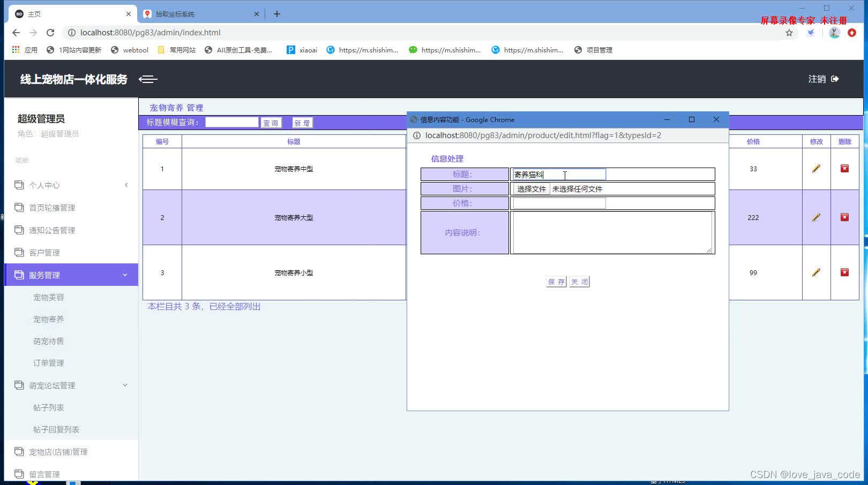
Task: Switch to the 拾取坐标系统 tab
Action: coord(201,14)
